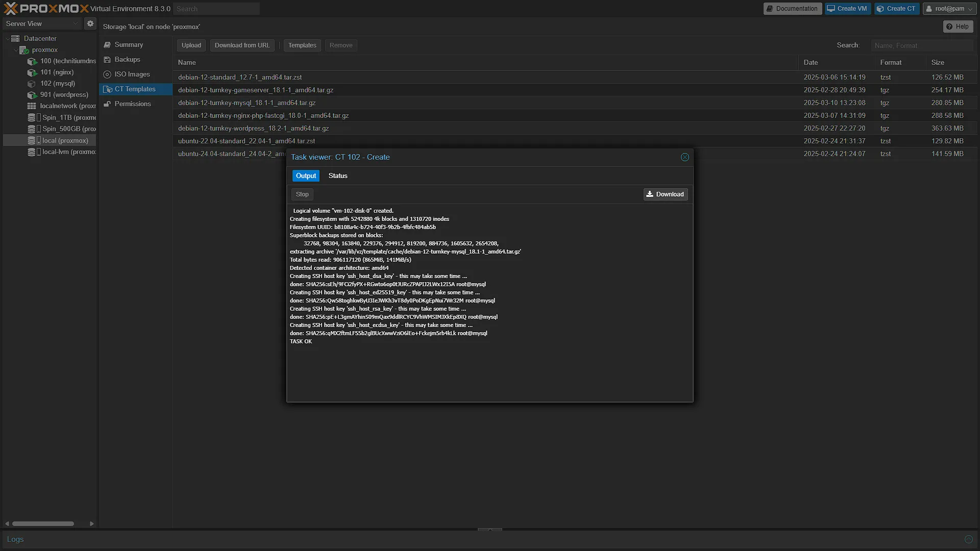Collapse the proxmox node in tree
This screenshot has height=551, width=980.
[15, 50]
